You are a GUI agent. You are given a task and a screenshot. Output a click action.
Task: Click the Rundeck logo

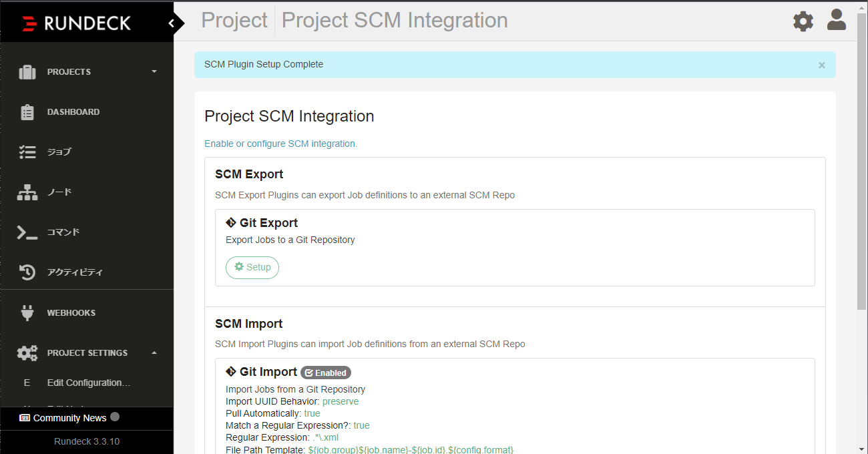(76, 23)
